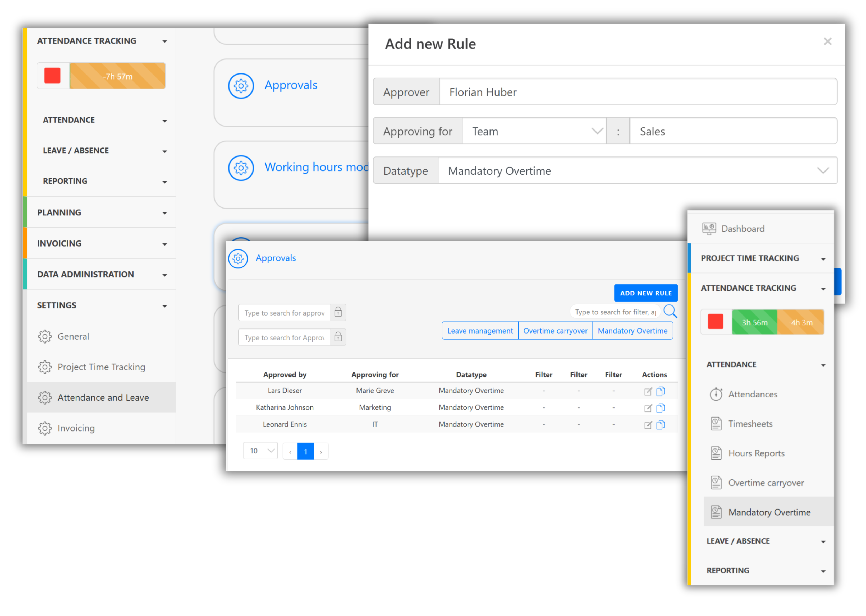This screenshot has width=866, height=616.
Task: Click the Approvals gear icon in the card
Action: pos(241,86)
